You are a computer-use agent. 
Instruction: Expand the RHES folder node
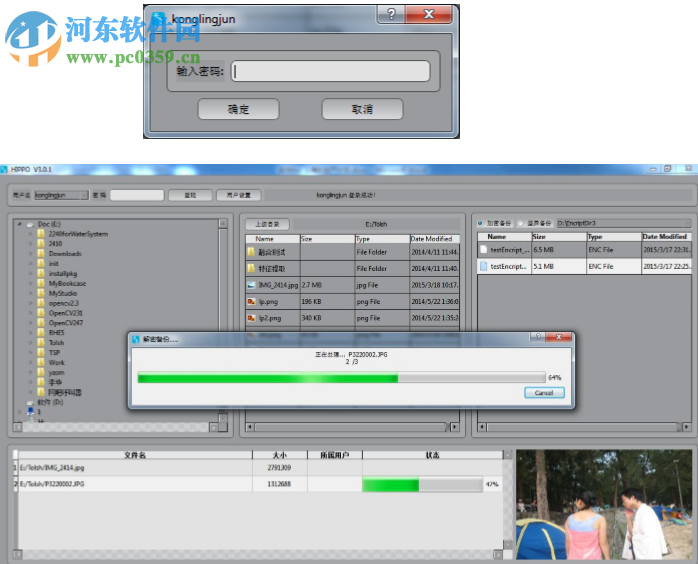coord(30,333)
